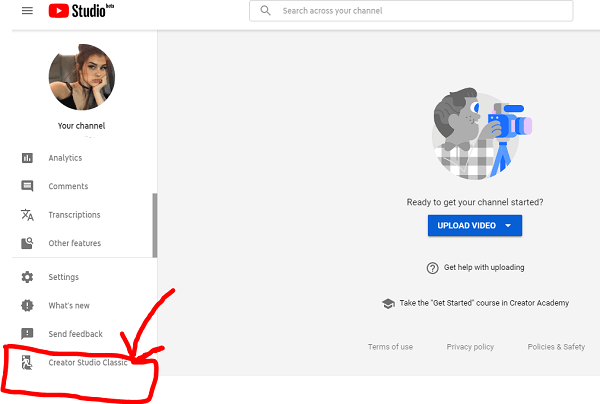Open the Creator Academy 'Get Started' course link

pyautogui.click(x=484, y=303)
